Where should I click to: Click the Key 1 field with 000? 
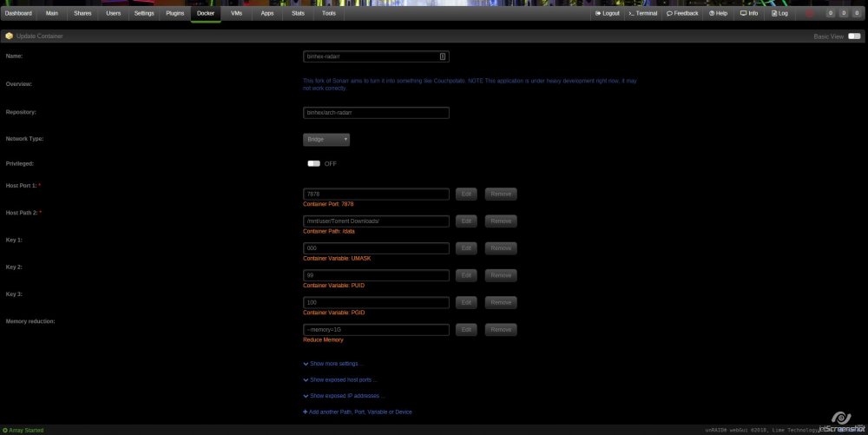point(376,248)
